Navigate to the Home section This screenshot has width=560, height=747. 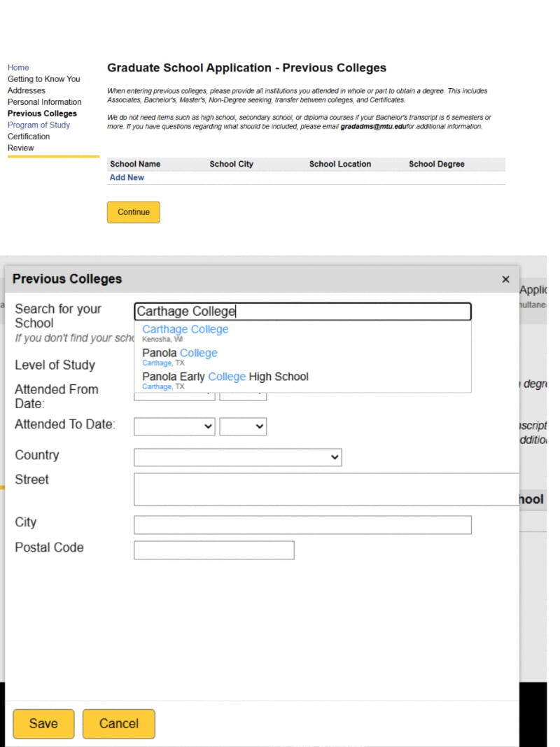pyautogui.click(x=18, y=67)
